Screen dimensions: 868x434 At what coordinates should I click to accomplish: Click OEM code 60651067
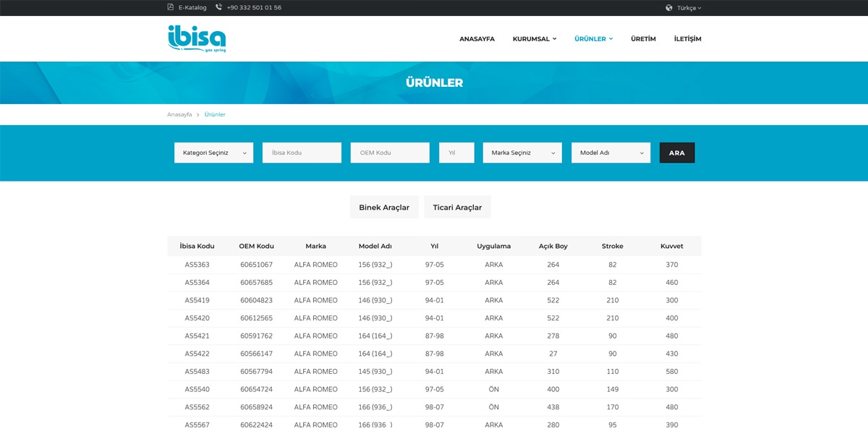click(257, 265)
